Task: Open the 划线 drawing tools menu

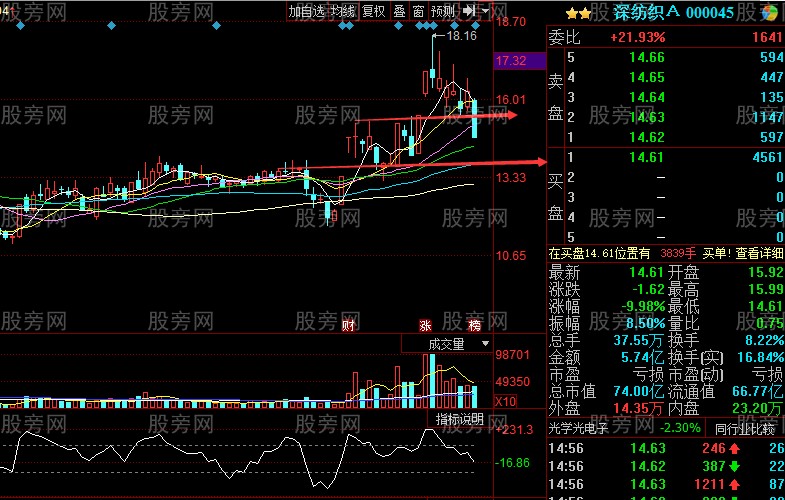Action: coord(344,11)
